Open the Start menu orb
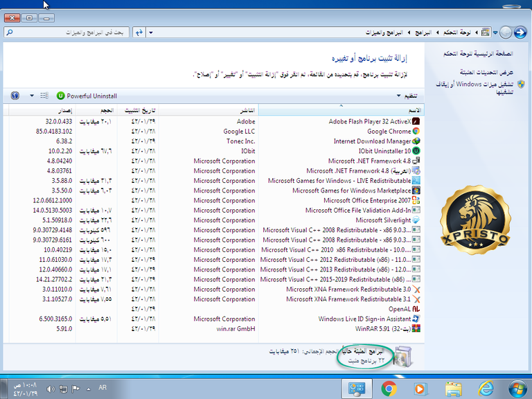The width and height of the screenshot is (532, 399). point(517,389)
